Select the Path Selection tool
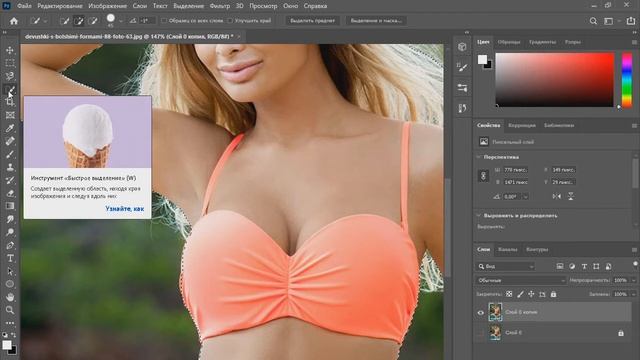Image resolution: width=640 pixels, height=360 pixels. [x=10, y=271]
